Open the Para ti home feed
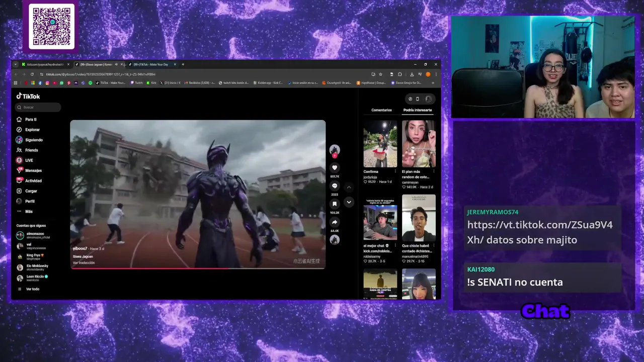 (x=27, y=119)
